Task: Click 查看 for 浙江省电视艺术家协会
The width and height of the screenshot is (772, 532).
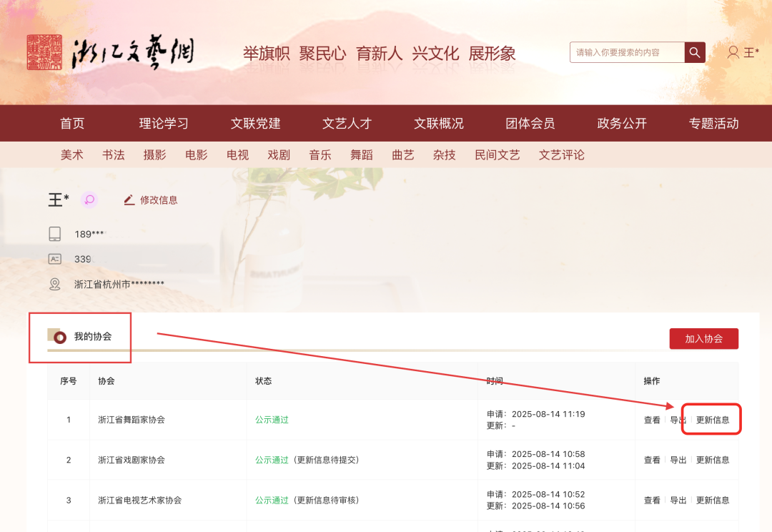Action: [x=652, y=501]
